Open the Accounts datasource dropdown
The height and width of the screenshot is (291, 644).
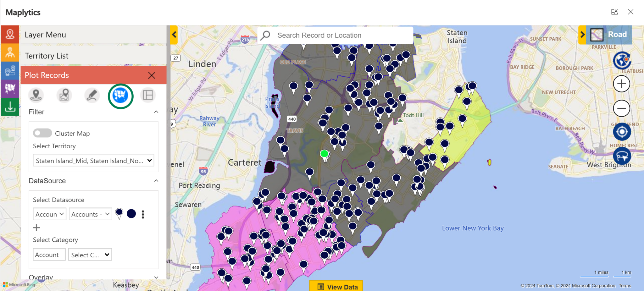90,214
